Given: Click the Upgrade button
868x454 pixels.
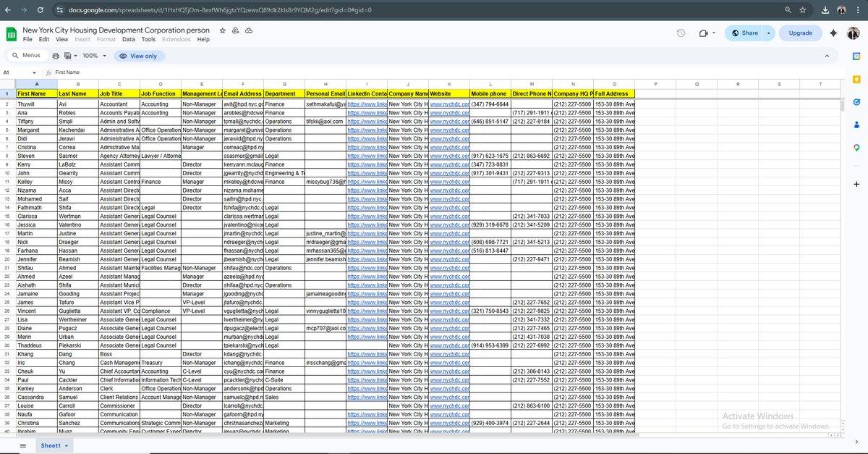Looking at the screenshot, I should coord(800,33).
